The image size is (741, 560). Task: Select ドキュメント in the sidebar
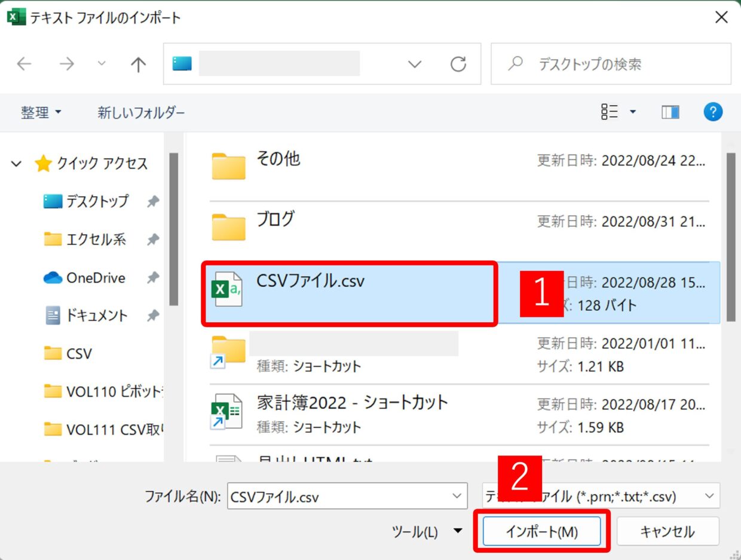[x=97, y=316]
